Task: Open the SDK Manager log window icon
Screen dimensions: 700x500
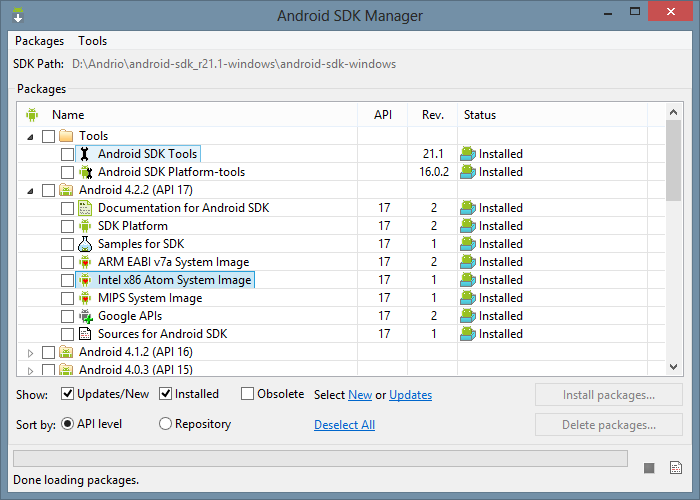Action: click(x=676, y=467)
